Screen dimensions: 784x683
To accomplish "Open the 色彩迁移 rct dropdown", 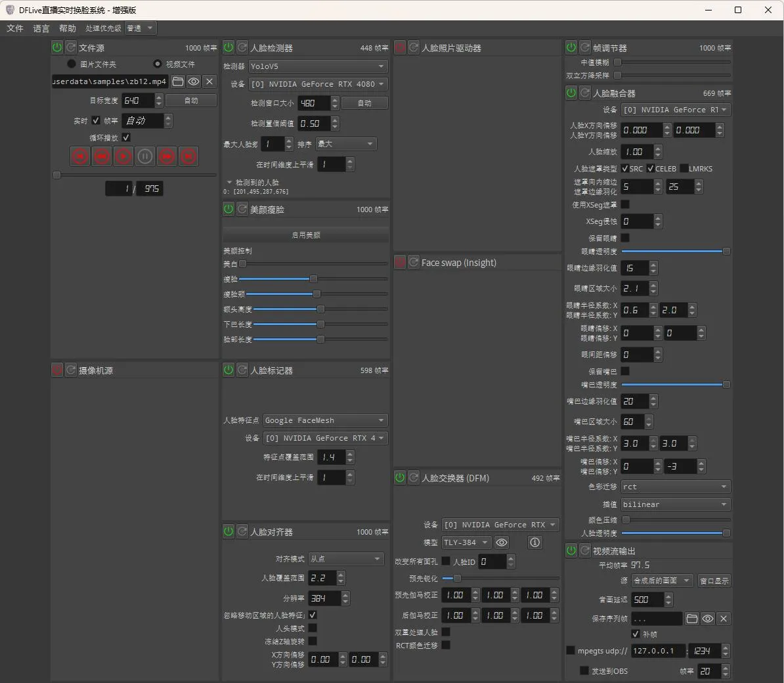I will [x=675, y=487].
